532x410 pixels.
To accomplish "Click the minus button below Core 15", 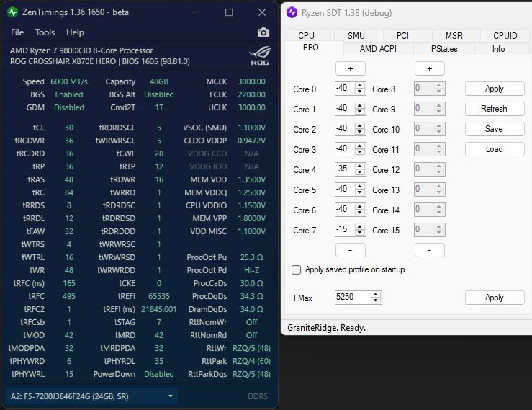I will pyautogui.click(x=430, y=250).
